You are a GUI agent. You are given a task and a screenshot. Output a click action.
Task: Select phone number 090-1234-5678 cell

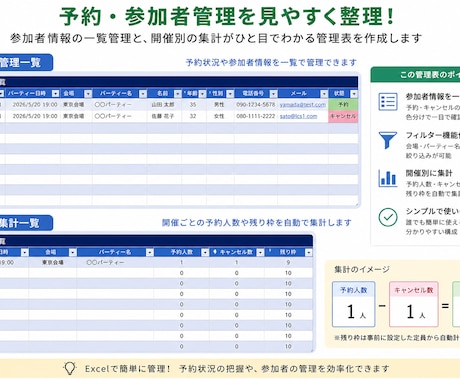[256, 104]
